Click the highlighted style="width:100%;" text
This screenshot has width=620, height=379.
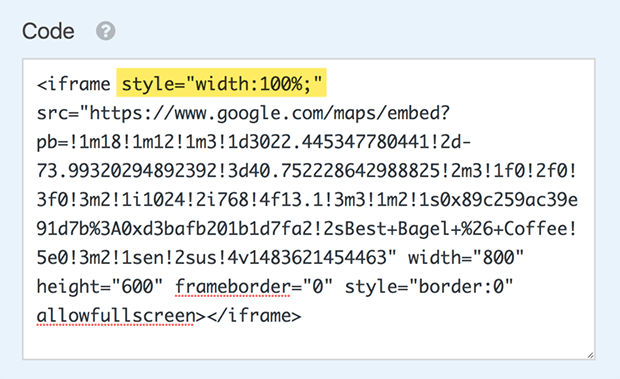[x=221, y=84]
